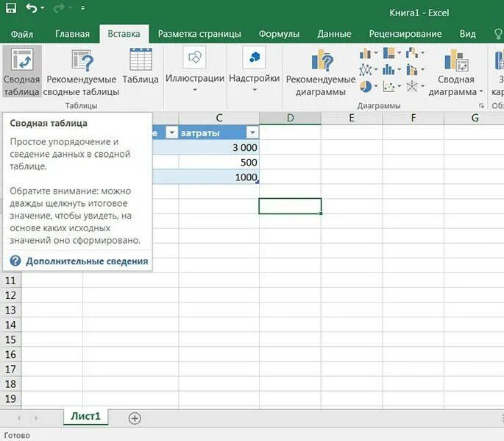This screenshot has width=504, height=441.
Task: Save the workbook using the floppy disk icon
Action: (11, 8)
